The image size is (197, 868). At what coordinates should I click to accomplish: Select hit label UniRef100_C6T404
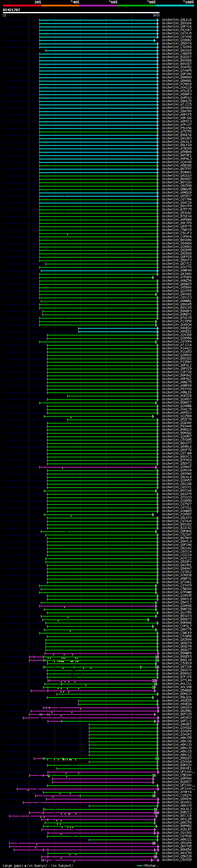pos(177,521)
